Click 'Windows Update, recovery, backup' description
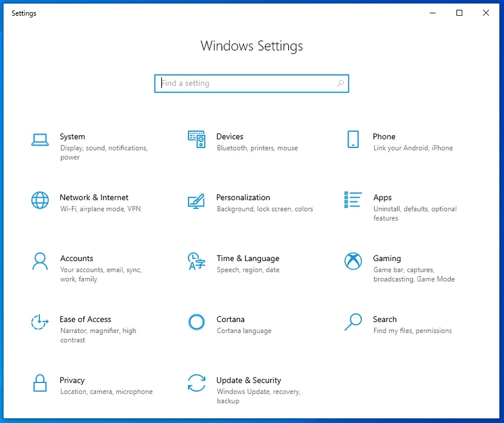 (259, 396)
